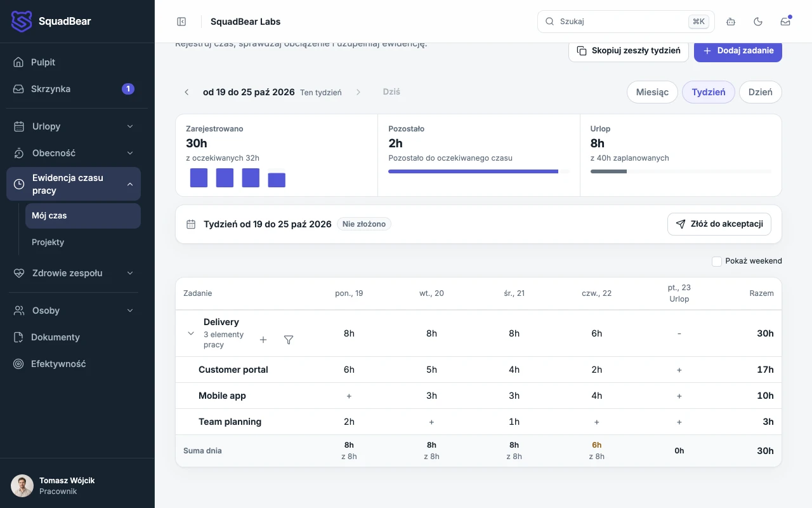Collapse Ewidencja czasu pracy section
The width and height of the screenshot is (812, 508).
coord(74,184)
